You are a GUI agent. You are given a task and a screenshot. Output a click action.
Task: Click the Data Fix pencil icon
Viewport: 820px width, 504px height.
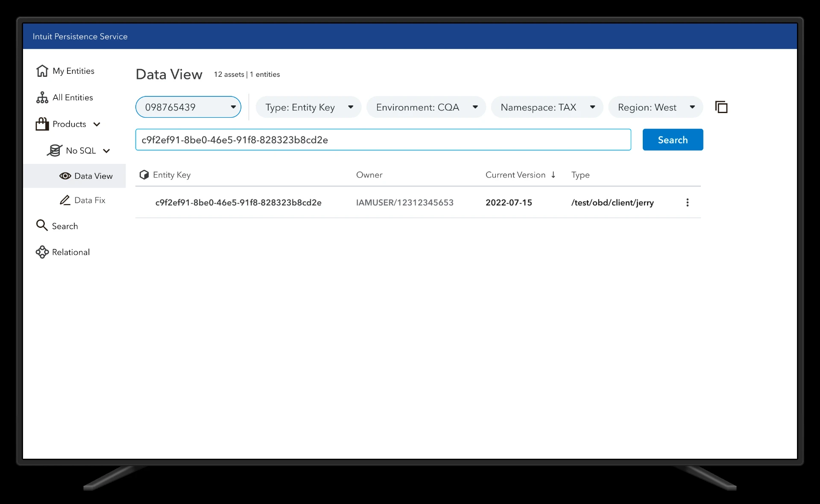pyautogui.click(x=65, y=200)
